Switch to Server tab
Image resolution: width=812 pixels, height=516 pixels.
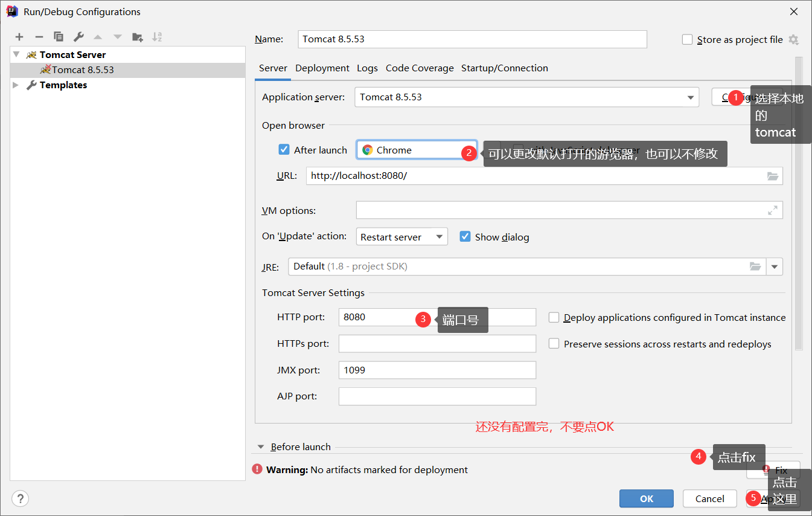point(273,68)
